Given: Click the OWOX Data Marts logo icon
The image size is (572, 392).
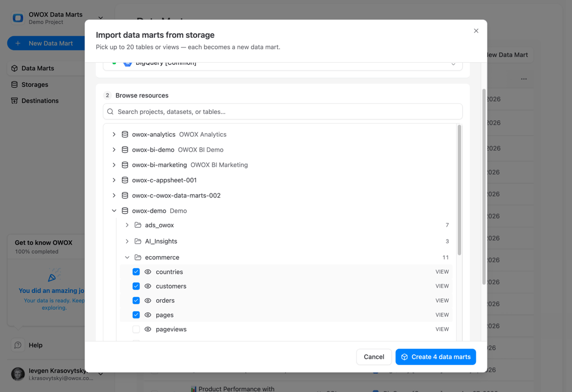Looking at the screenshot, I should [x=17, y=18].
